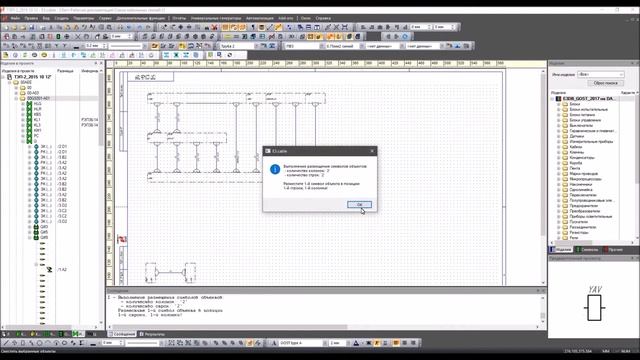This screenshot has height=360, width=640.
Task: Open the Труба 2 dropdown in toolbar
Action: tap(239, 46)
